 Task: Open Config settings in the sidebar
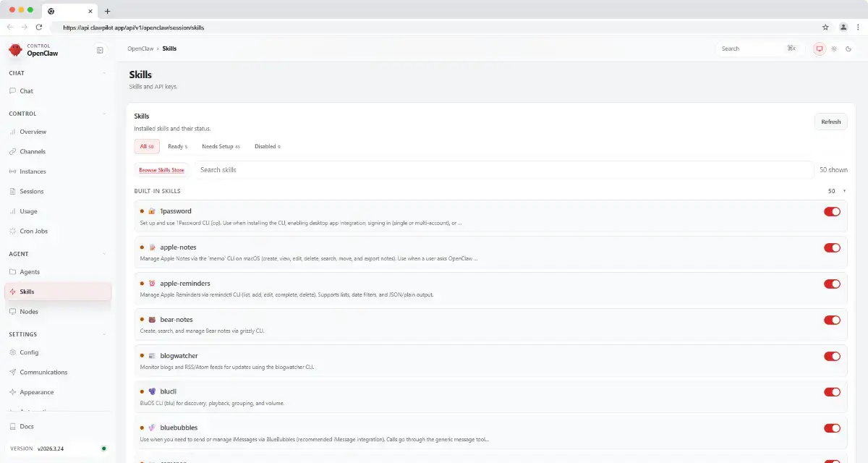click(x=58, y=352)
